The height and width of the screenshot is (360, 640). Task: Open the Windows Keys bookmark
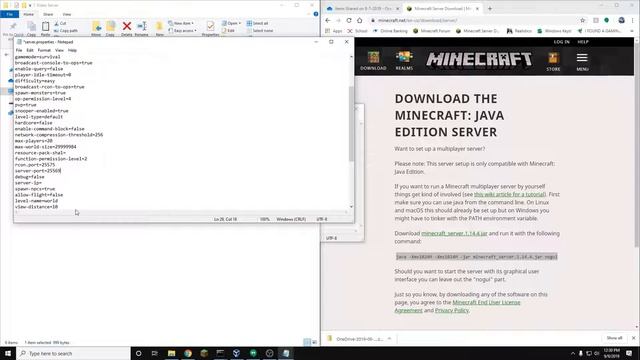tap(554, 31)
